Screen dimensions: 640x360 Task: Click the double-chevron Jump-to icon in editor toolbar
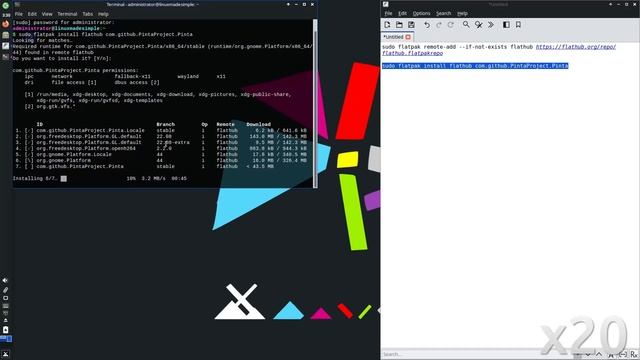(x=491, y=25)
